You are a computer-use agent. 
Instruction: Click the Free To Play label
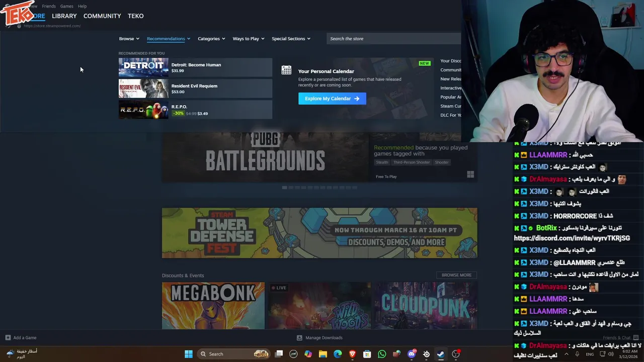tap(386, 176)
